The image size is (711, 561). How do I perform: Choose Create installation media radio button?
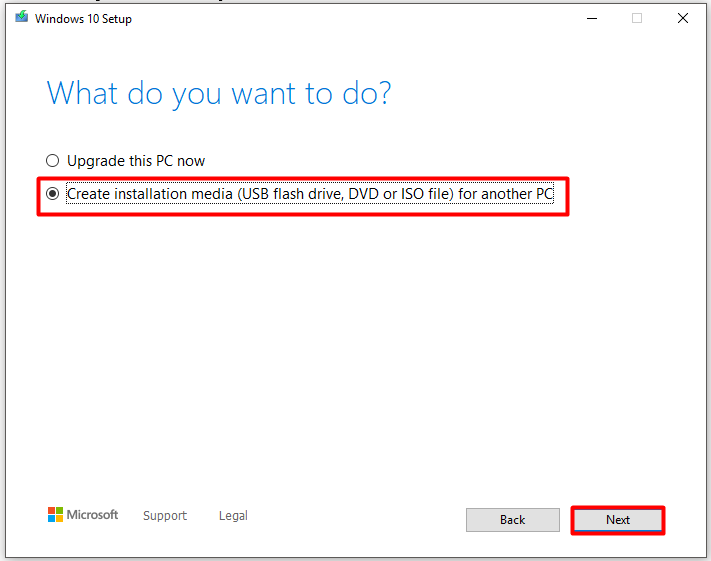coord(53,194)
